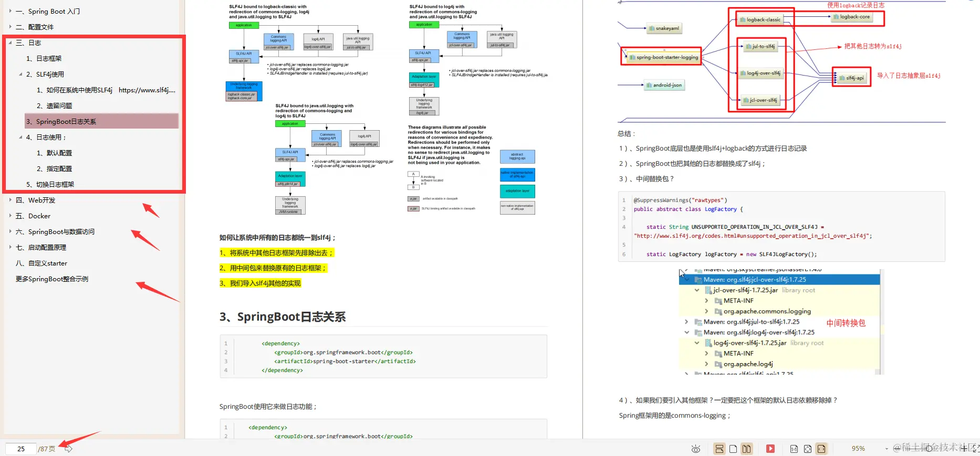Click heading 3、SpringBoot日志关系 in document
Viewport: 980px width, 456px height.
point(283,317)
